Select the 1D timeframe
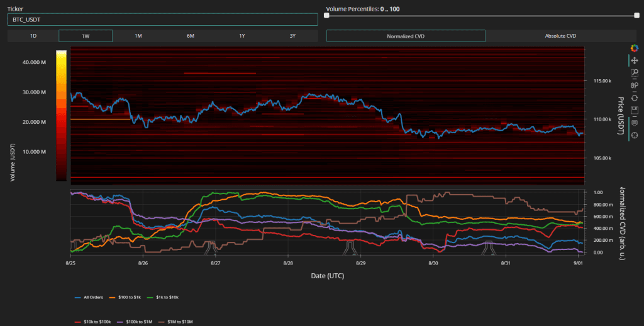644x326 pixels. pos(33,36)
